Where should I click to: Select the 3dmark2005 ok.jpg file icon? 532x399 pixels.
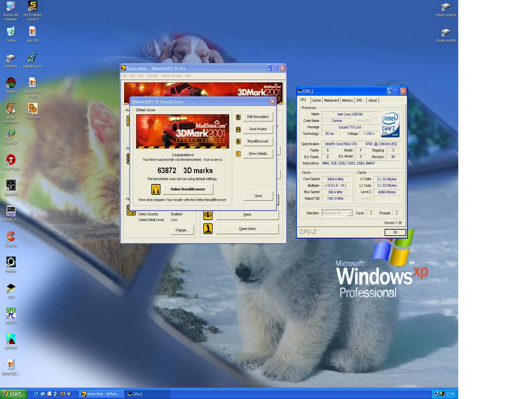pyautogui.click(x=33, y=87)
